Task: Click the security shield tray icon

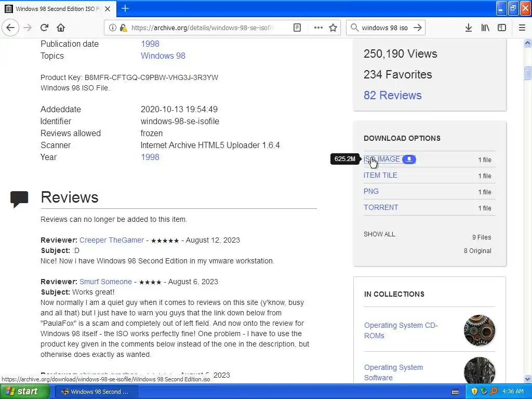Action: click(474, 391)
